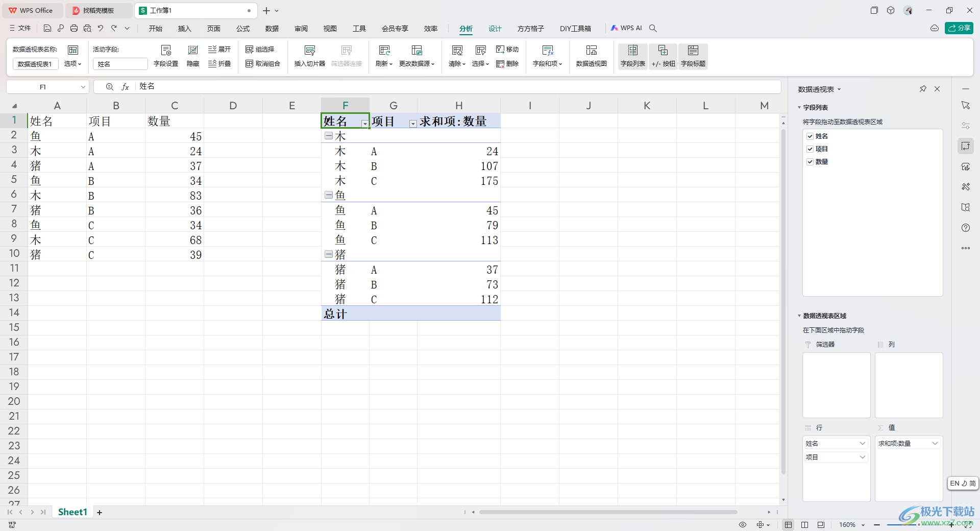This screenshot has width=980, height=531.
Task: Undo the last action
Action: coord(101,29)
